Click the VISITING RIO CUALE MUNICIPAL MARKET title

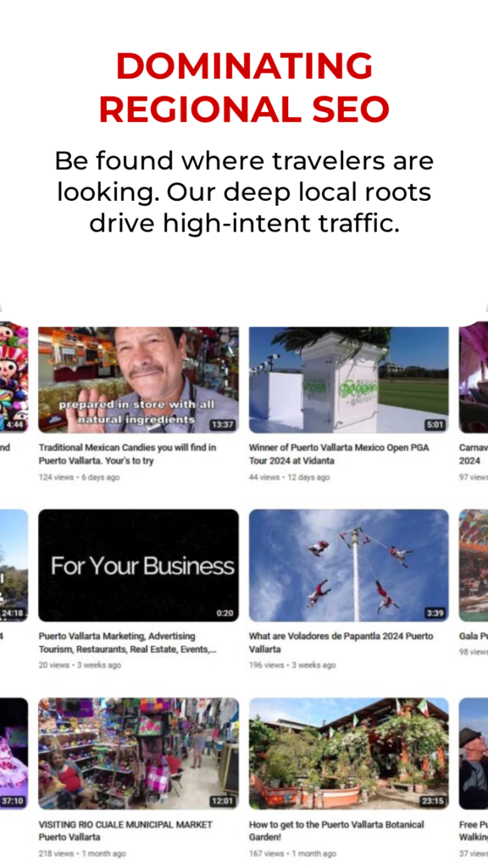[125, 831]
